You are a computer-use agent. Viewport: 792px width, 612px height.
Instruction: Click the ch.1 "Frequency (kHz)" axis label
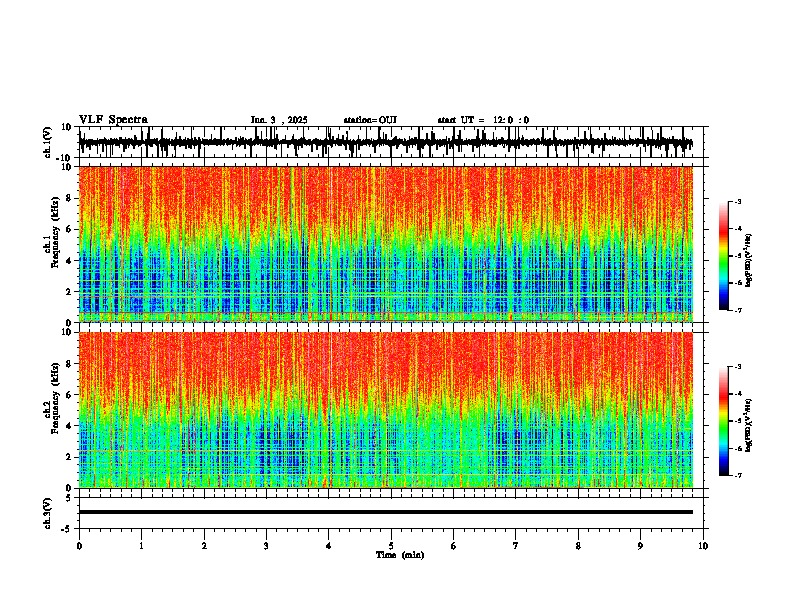click(55, 232)
